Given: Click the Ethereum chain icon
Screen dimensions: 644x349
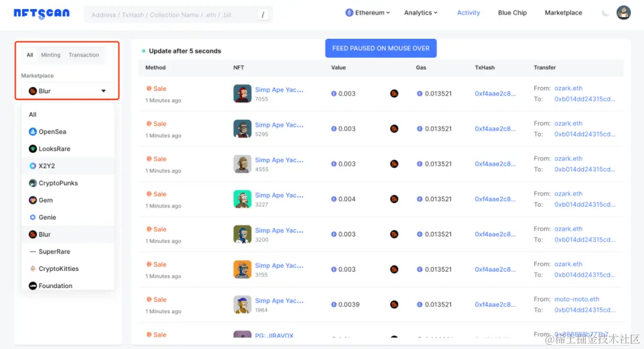Looking at the screenshot, I should (x=349, y=13).
